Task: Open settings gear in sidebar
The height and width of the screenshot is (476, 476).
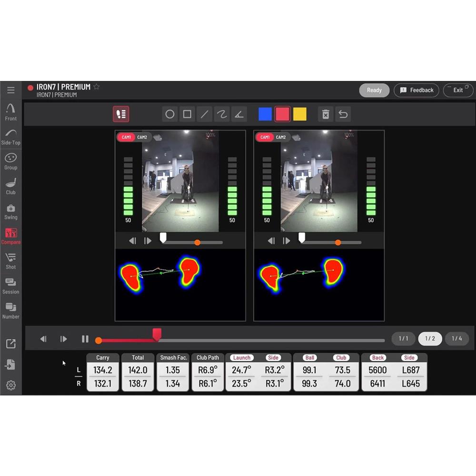Action: click(10, 386)
